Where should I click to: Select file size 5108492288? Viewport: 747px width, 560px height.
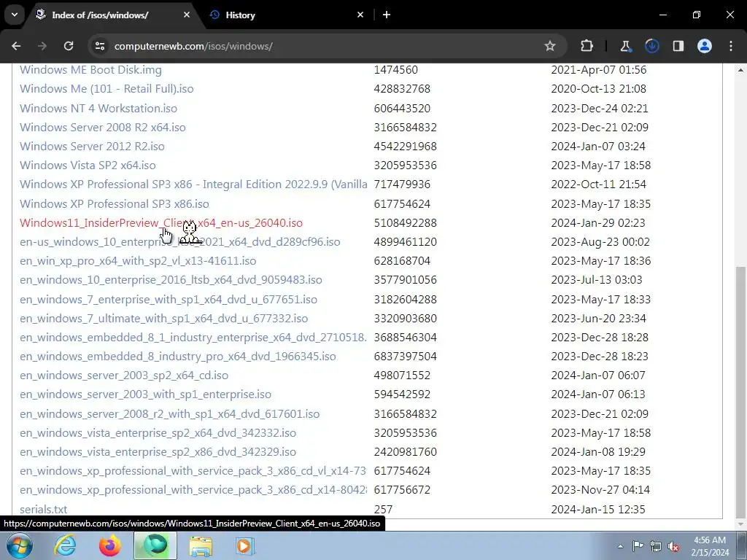click(405, 223)
